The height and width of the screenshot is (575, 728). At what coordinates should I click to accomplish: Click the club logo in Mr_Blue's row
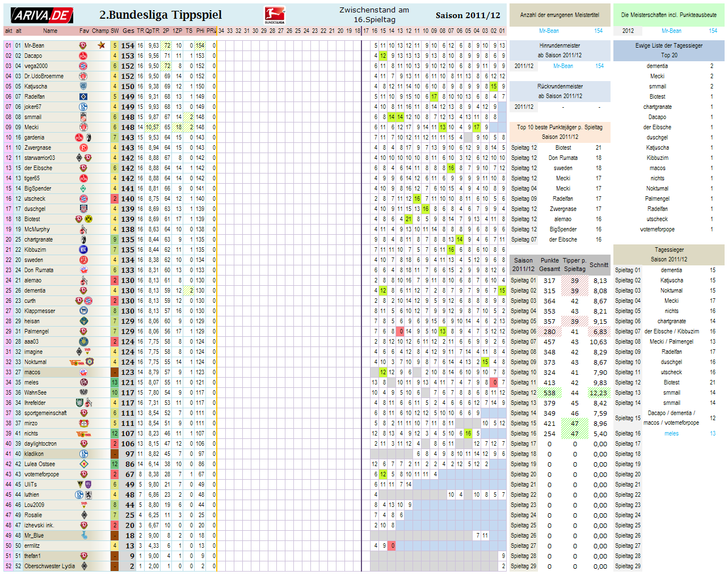click(84, 535)
